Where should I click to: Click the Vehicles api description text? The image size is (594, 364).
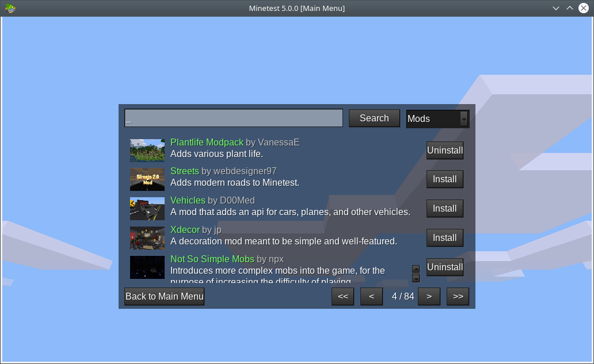[291, 212]
